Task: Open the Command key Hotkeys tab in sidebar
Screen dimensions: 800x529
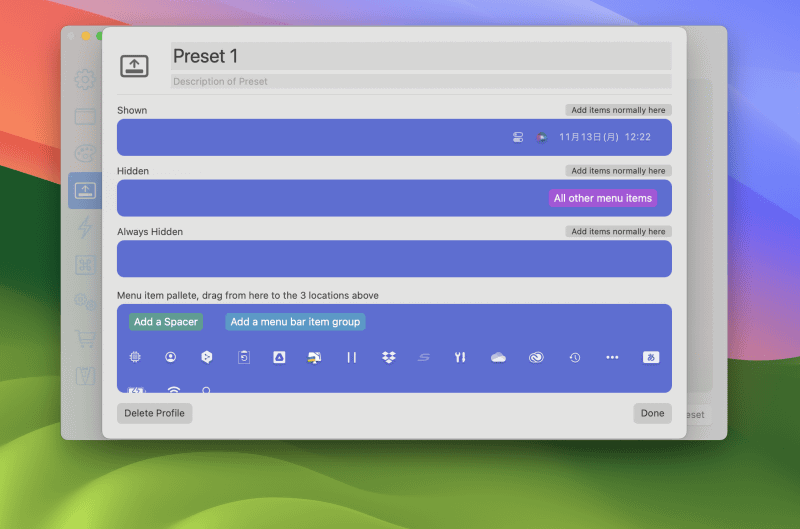Action: pyautogui.click(x=85, y=265)
